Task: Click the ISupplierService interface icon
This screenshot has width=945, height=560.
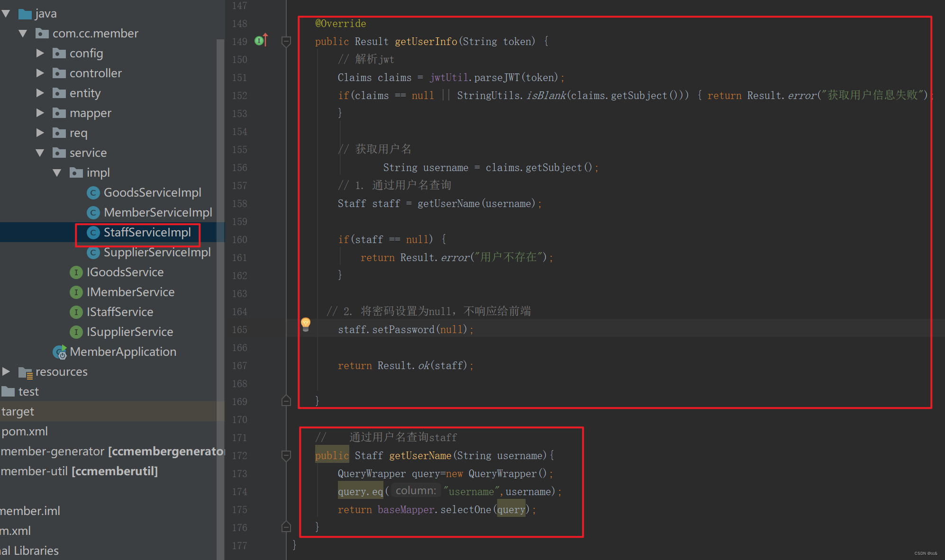Action: click(76, 332)
